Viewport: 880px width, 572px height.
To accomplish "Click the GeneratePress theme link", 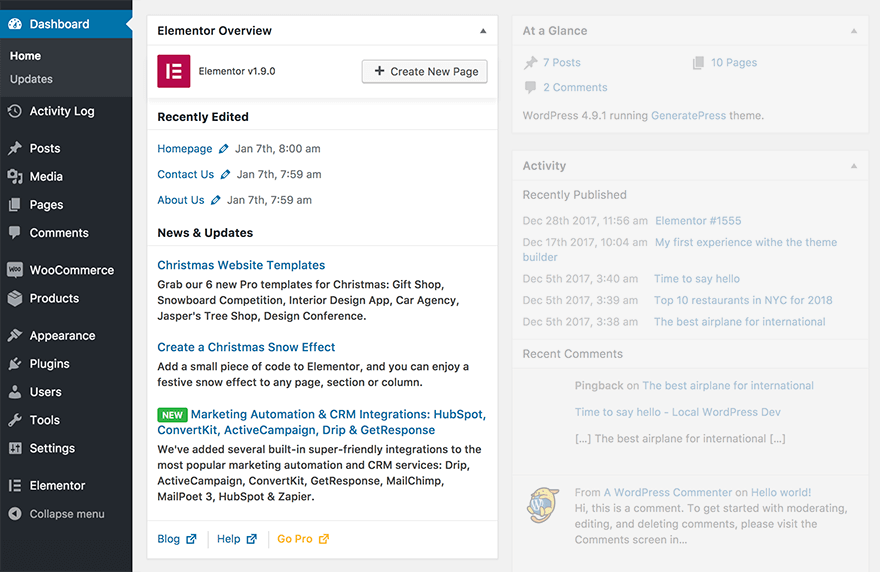I will pyautogui.click(x=688, y=115).
